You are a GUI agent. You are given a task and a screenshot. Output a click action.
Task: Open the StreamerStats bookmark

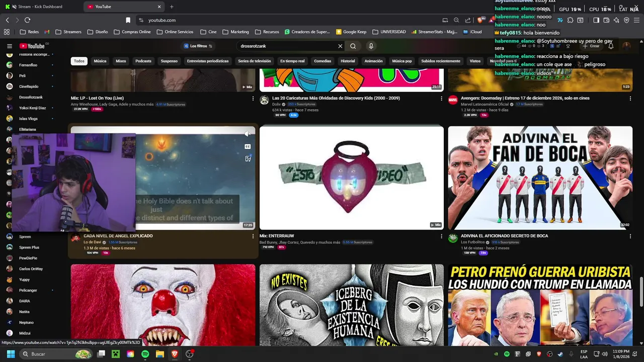tap(434, 32)
